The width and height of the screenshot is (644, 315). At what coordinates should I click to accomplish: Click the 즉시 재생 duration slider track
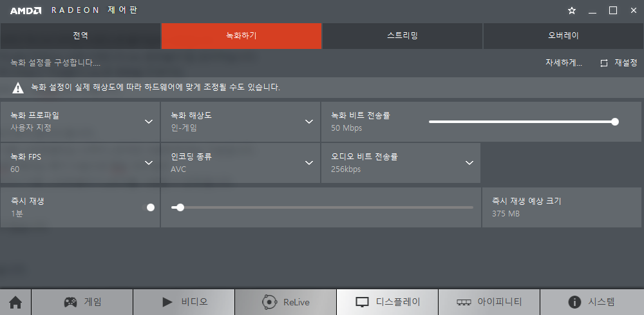[322, 207]
